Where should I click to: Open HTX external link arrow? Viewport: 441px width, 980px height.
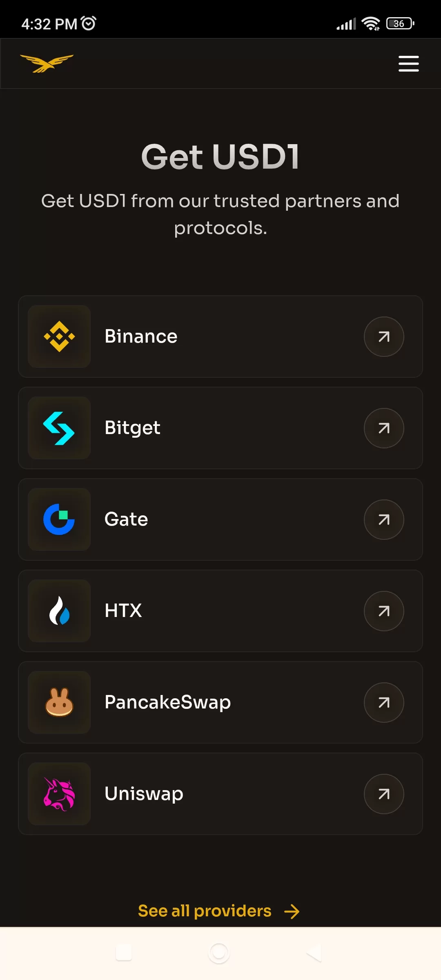tap(384, 611)
